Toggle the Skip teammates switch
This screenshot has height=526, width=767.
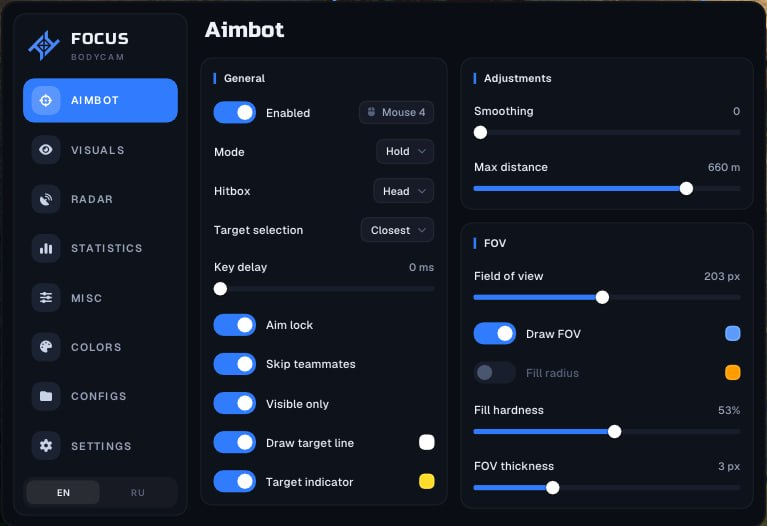pyautogui.click(x=235, y=364)
